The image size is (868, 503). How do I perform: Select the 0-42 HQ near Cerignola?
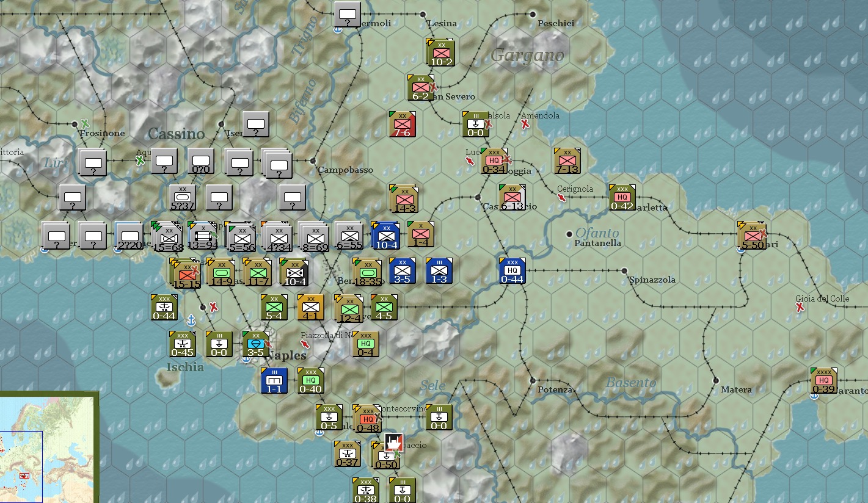tap(622, 198)
